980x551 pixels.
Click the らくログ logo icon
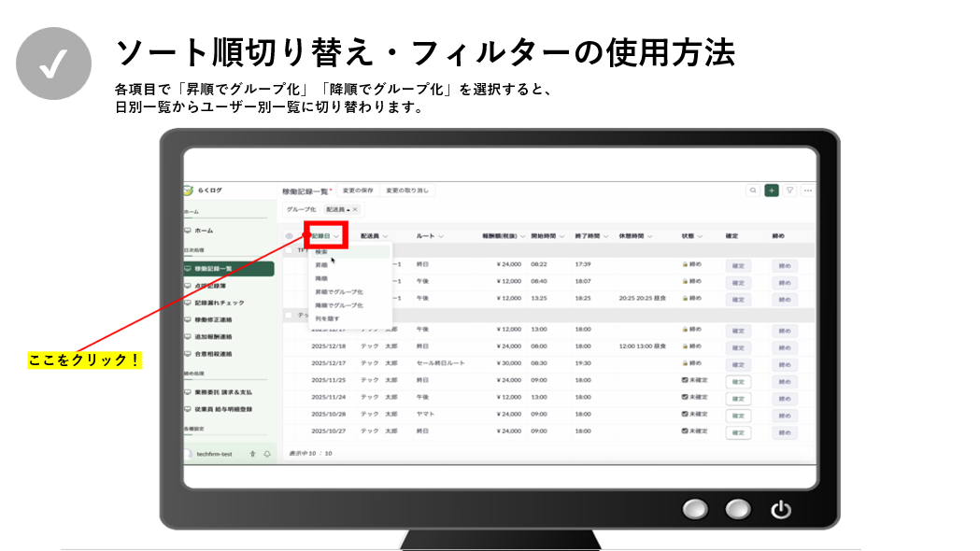tap(189, 190)
